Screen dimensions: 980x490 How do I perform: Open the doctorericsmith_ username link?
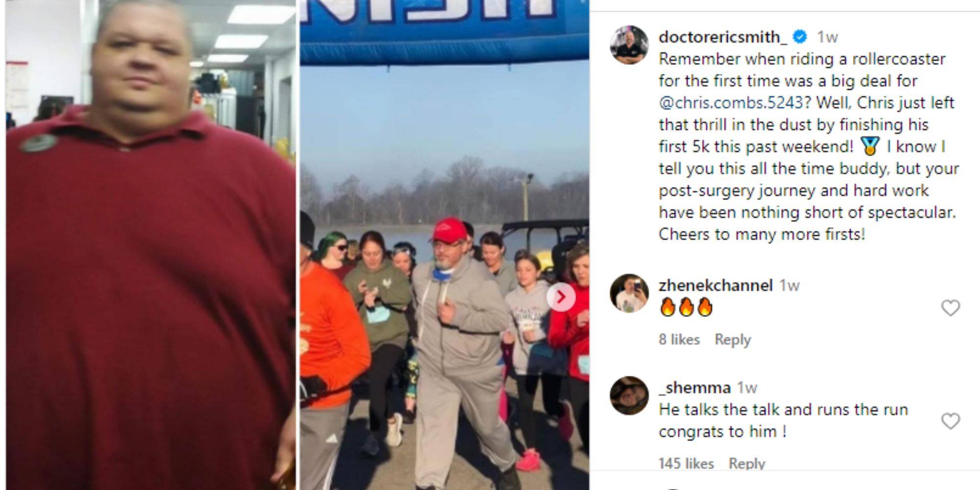pos(723,37)
